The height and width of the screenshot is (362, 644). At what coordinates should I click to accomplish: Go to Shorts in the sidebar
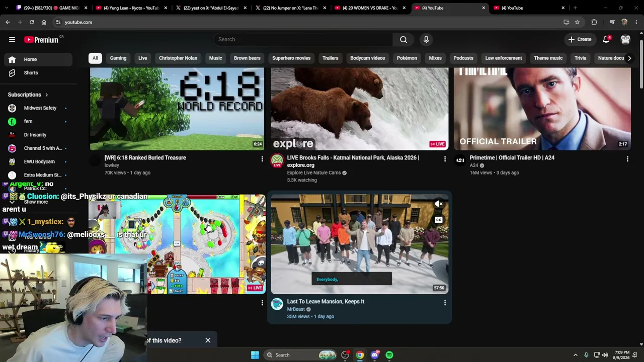click(x=31, y=73)
